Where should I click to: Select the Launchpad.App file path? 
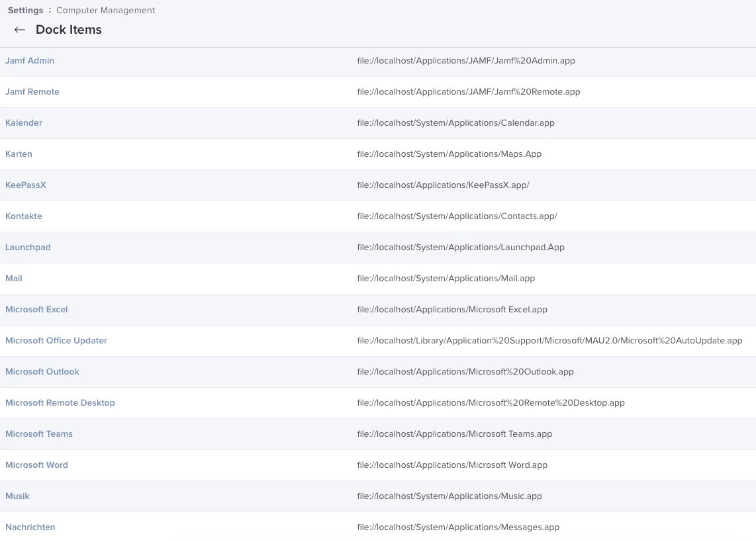point(461,247)
